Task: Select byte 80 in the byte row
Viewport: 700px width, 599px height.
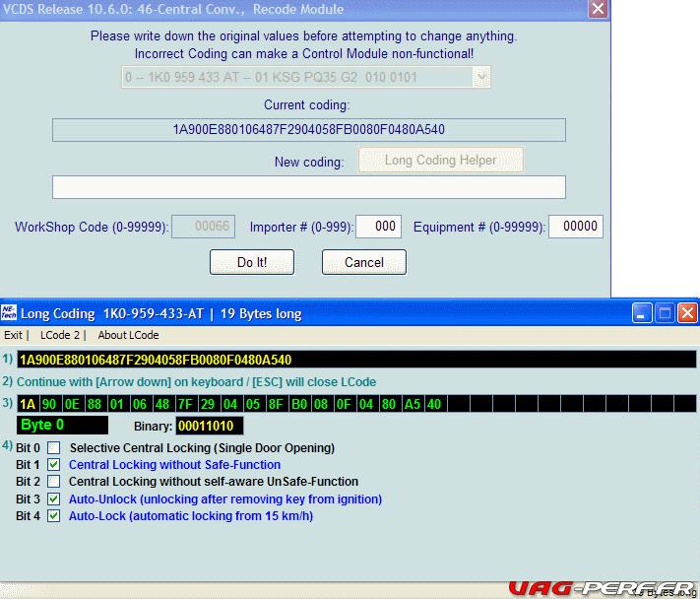Action: [x=391, y=404]
